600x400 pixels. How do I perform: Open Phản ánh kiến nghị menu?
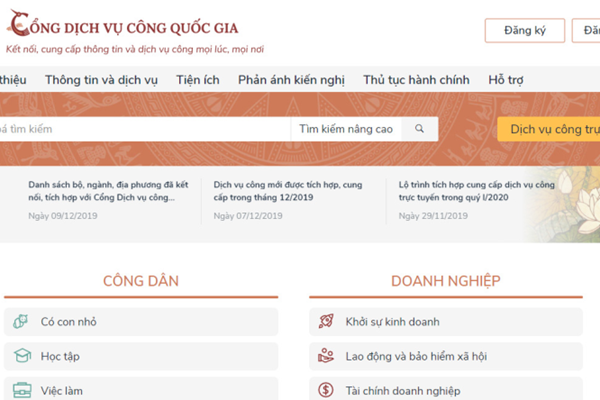click(x=291, y=80)
